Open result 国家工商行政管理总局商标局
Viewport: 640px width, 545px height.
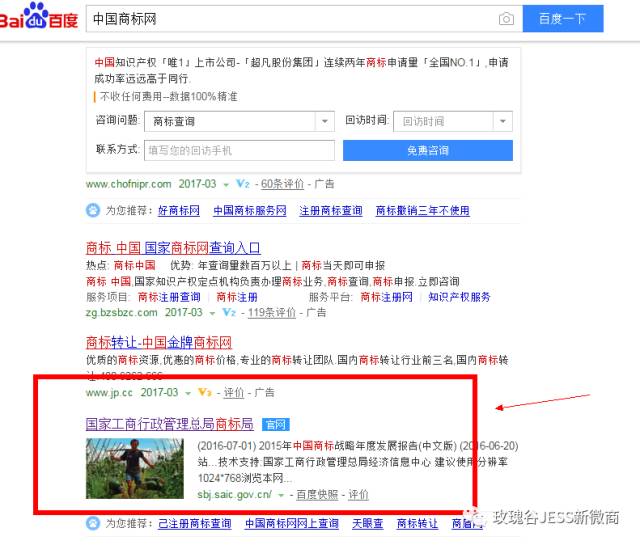coord(169,424)
